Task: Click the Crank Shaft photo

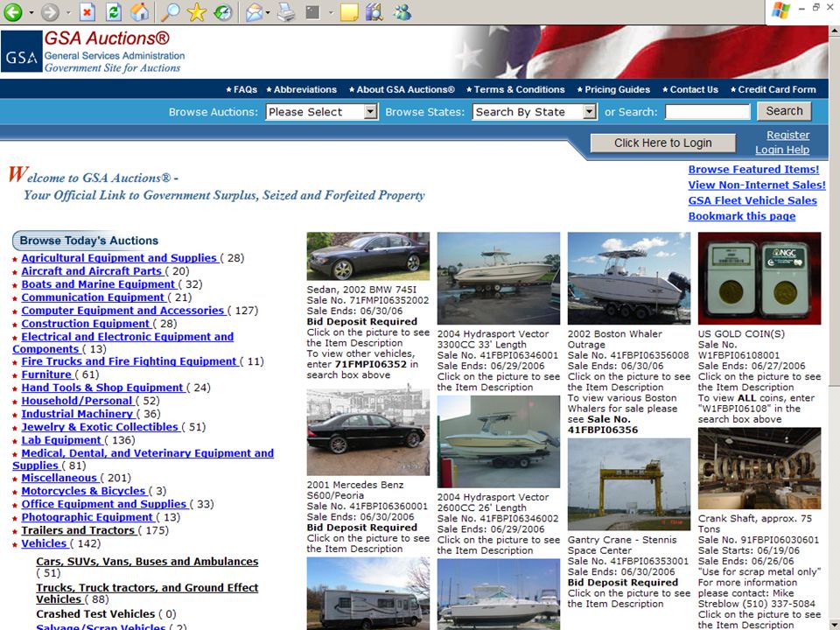Action: pos(759,468)
